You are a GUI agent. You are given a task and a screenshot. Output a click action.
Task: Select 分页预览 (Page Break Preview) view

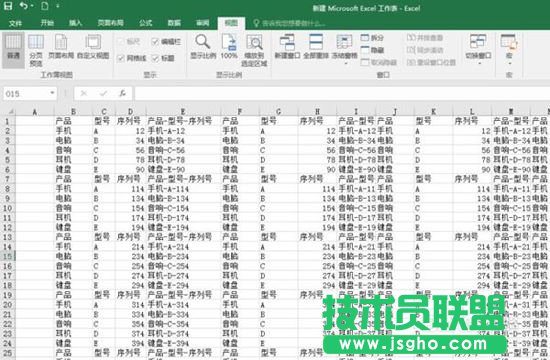click(36, 51)
